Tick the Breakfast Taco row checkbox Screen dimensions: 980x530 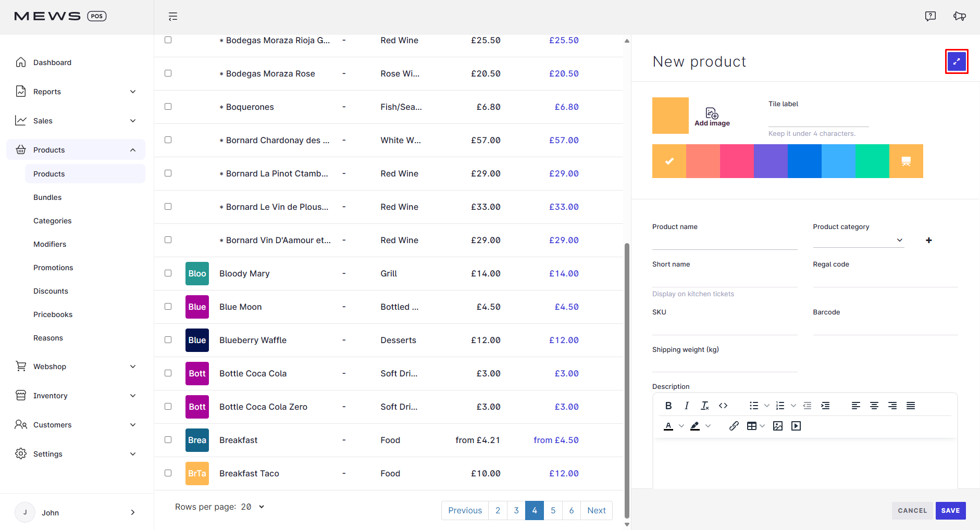(x=168, y=473)
